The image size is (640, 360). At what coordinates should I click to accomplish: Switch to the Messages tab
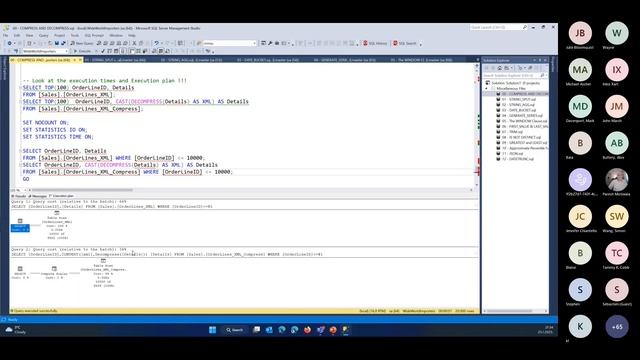tap(37, 196)
